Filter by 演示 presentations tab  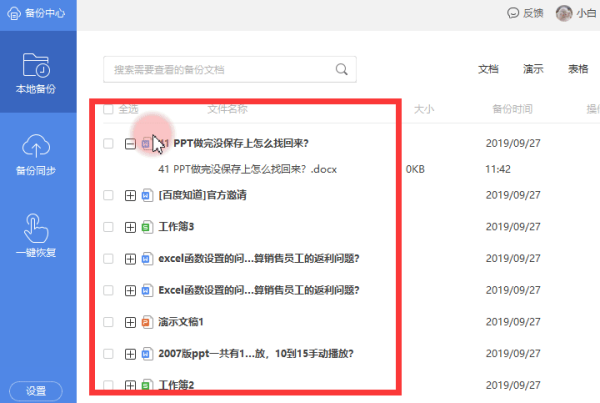point(533,69)
